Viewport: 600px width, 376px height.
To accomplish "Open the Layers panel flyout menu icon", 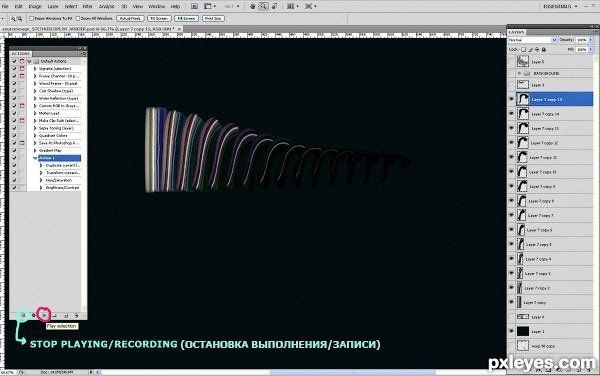I will (x=596, y=32).
